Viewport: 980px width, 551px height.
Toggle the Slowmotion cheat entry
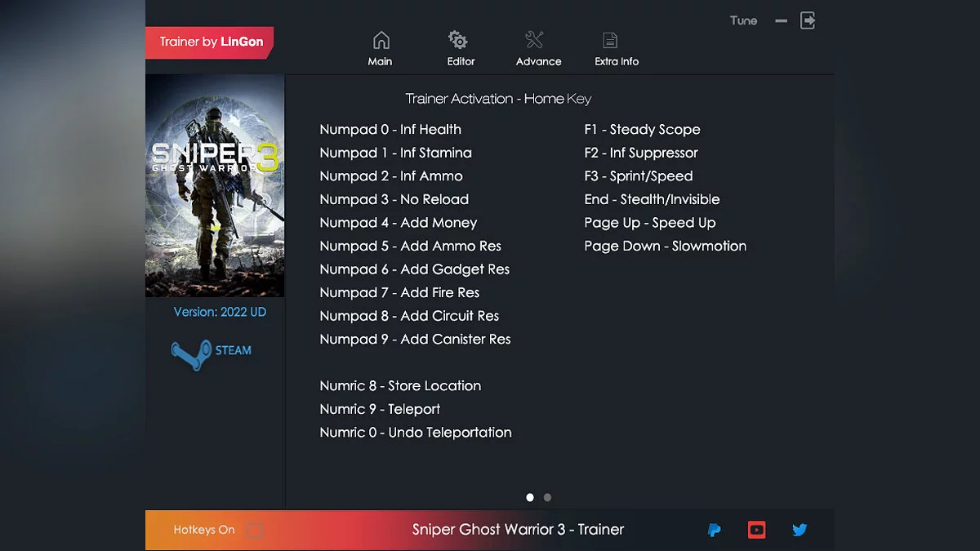665,246
